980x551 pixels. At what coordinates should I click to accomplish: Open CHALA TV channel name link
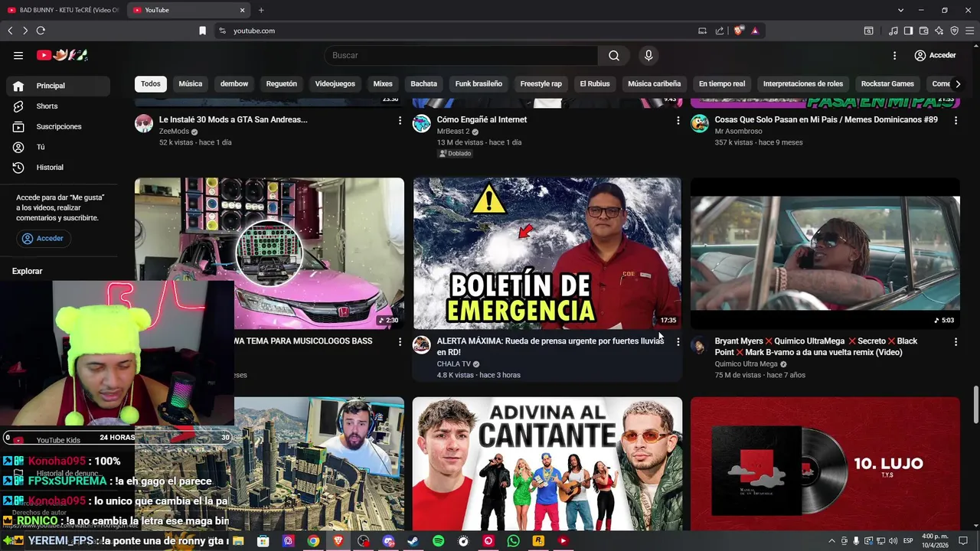coord(453,364)
